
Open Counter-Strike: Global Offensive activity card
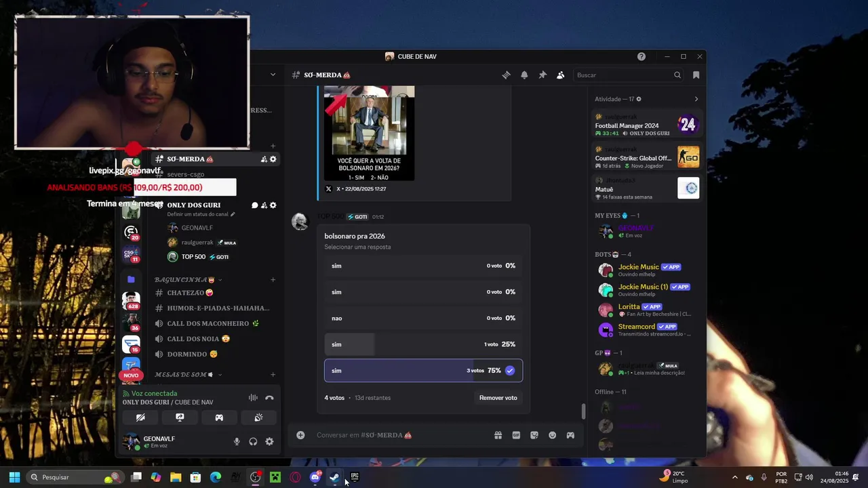point(647,158)
